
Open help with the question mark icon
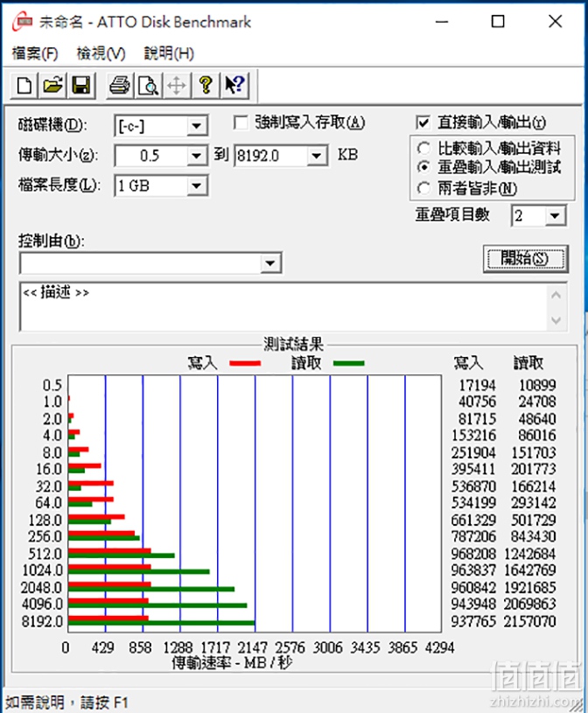(206, 85)
